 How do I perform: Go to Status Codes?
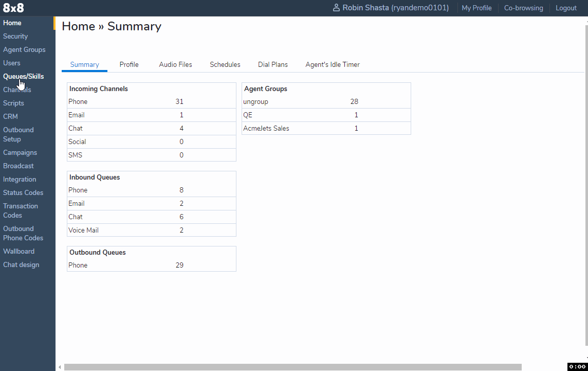23,192
